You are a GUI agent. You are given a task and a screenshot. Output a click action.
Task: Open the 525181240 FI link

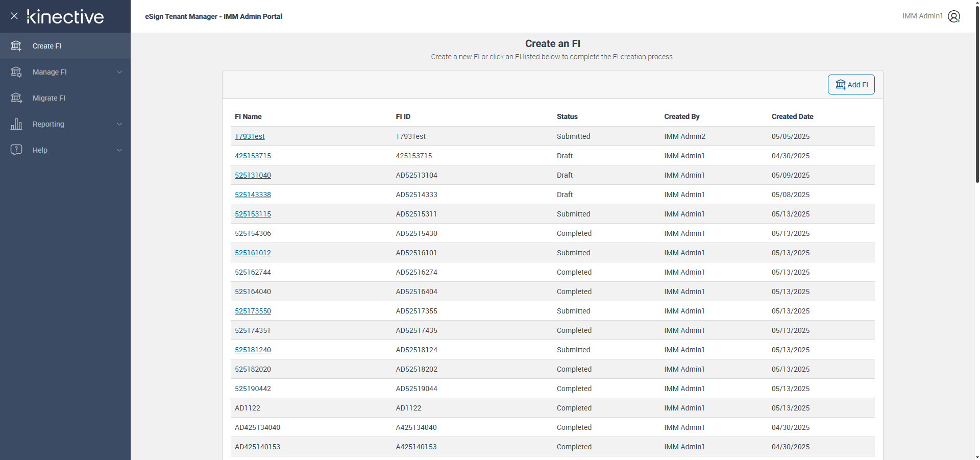tap(253, 350)
